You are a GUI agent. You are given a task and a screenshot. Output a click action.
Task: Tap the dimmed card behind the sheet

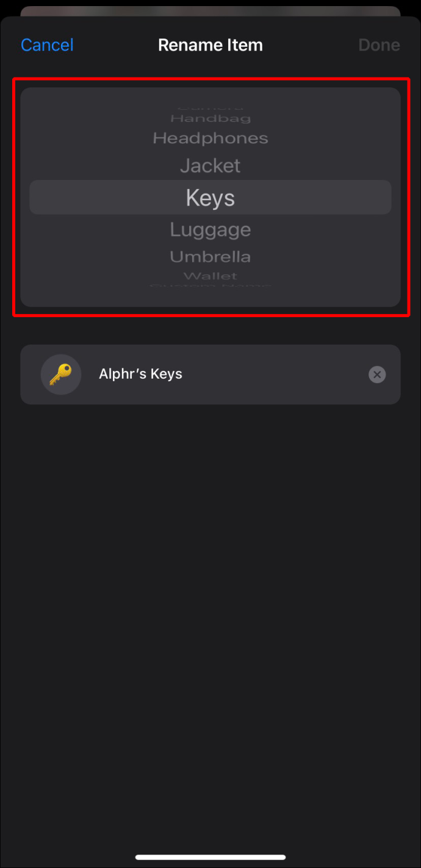pyautogui.click(x=210, y=11)
